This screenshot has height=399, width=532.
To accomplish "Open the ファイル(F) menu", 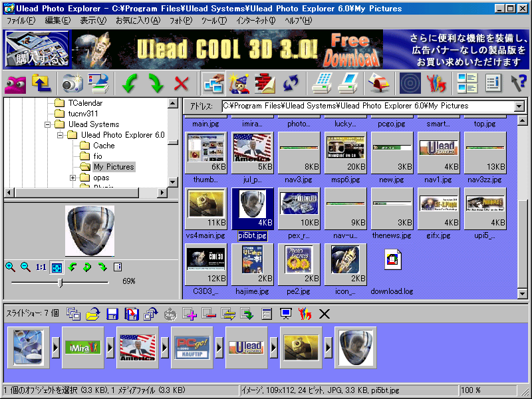I will [x=21, y=21].
